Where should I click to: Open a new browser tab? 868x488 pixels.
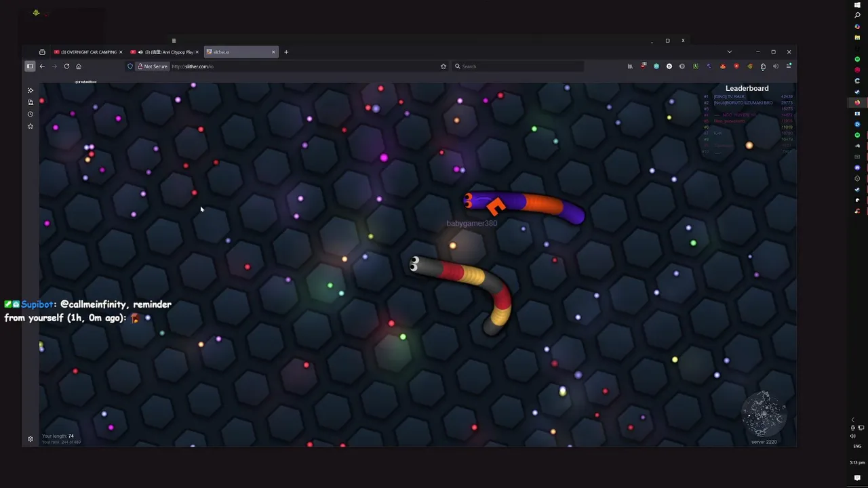(x=286, y=52)
